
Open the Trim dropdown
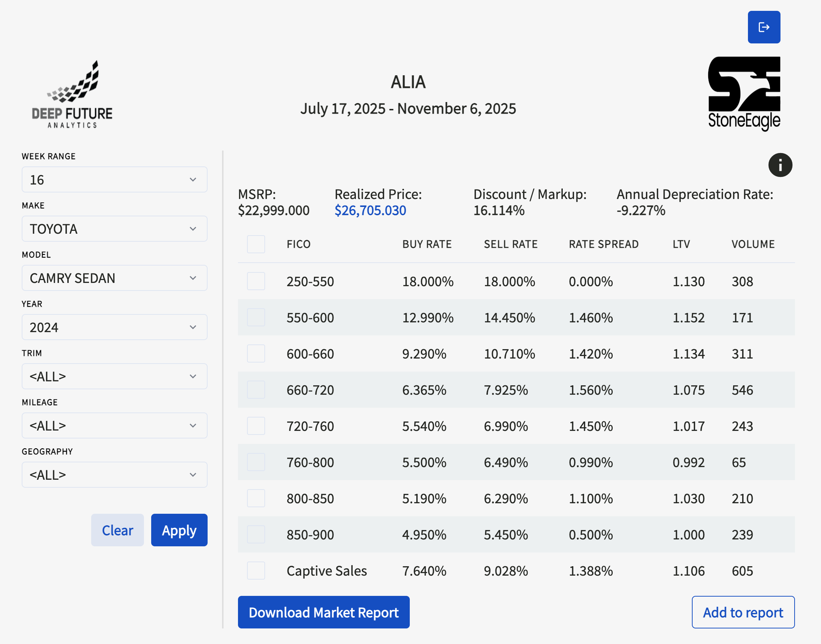[x=115, y=376]
